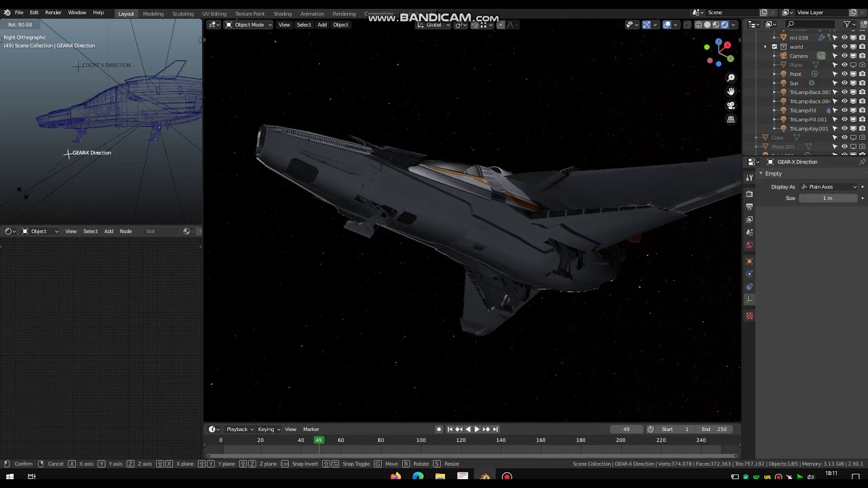Switch to the Shading workspace tab
Viewport: 868px width, 488px height.
pos(282,14)
